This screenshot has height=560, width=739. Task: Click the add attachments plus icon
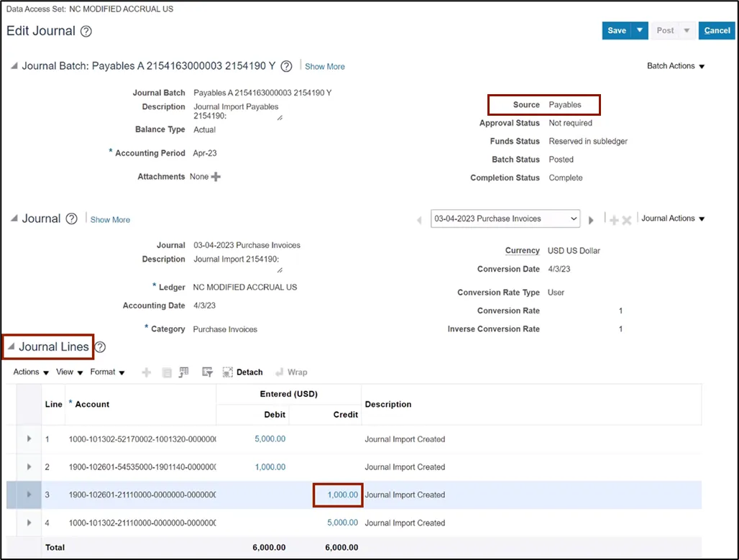pos(216,177)
